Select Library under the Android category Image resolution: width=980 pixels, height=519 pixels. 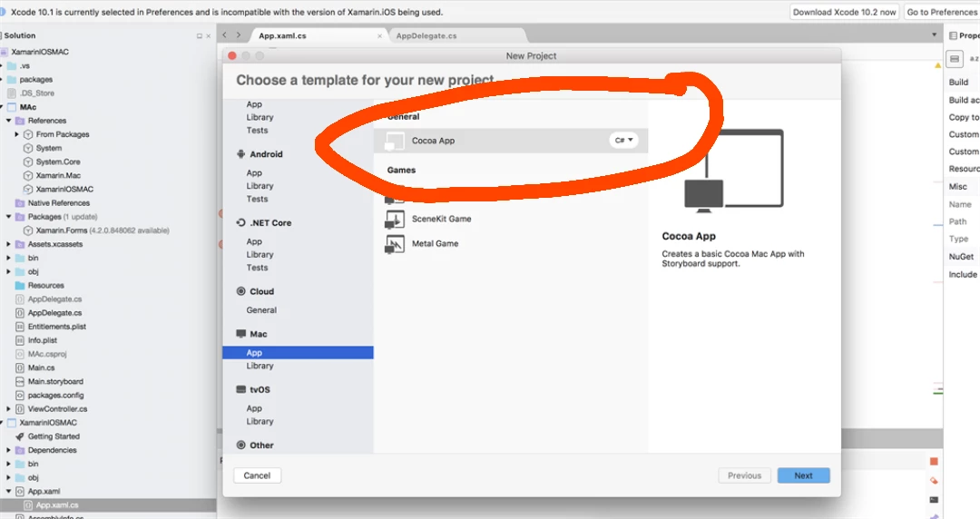[260, 186]
